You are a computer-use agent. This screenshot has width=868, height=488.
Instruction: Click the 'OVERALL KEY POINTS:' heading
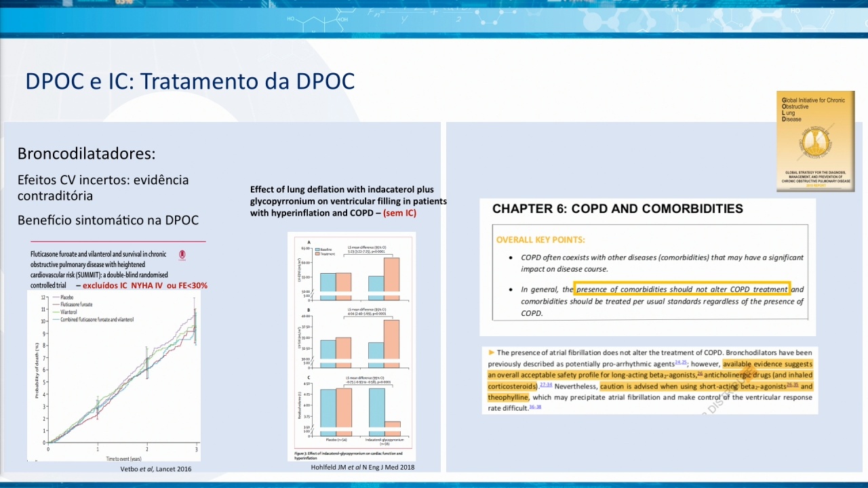(x=540, y=239)
